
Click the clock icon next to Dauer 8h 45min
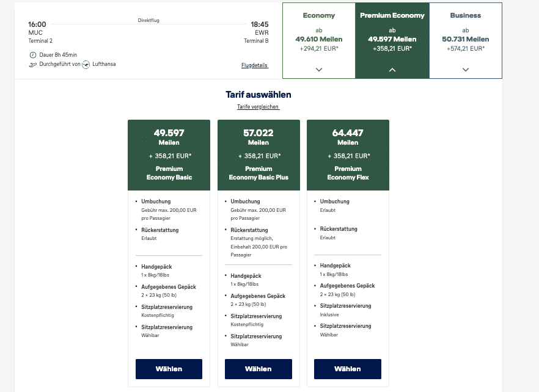32,55
